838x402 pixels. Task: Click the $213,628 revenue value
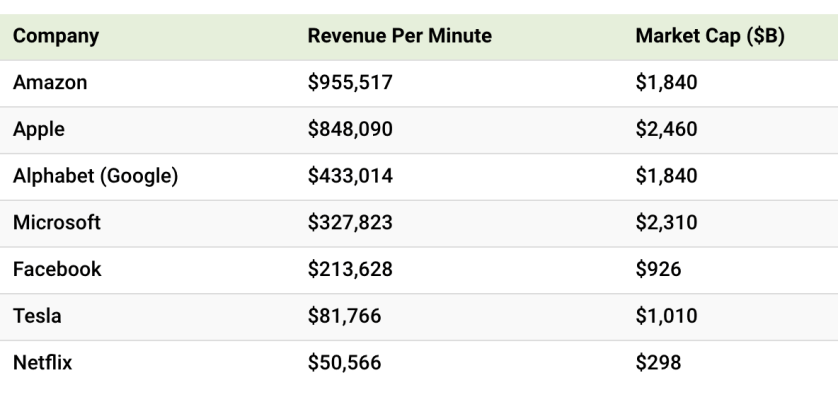[350, 270]
